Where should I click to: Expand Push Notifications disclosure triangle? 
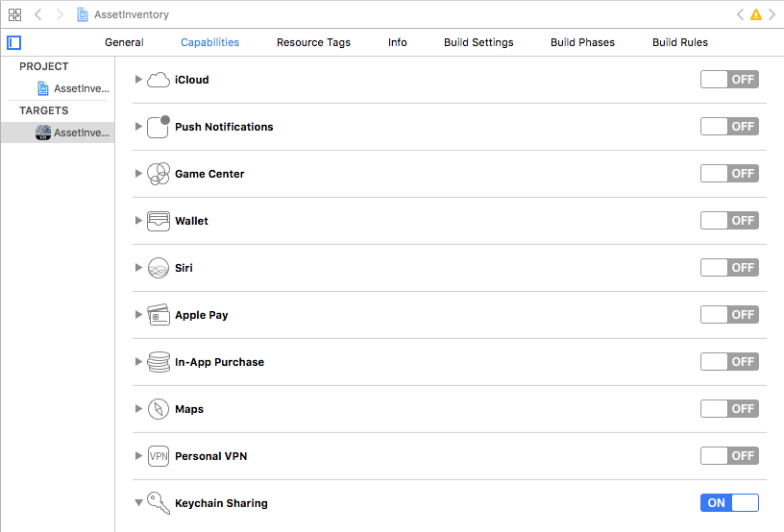(x=138, y=127)
